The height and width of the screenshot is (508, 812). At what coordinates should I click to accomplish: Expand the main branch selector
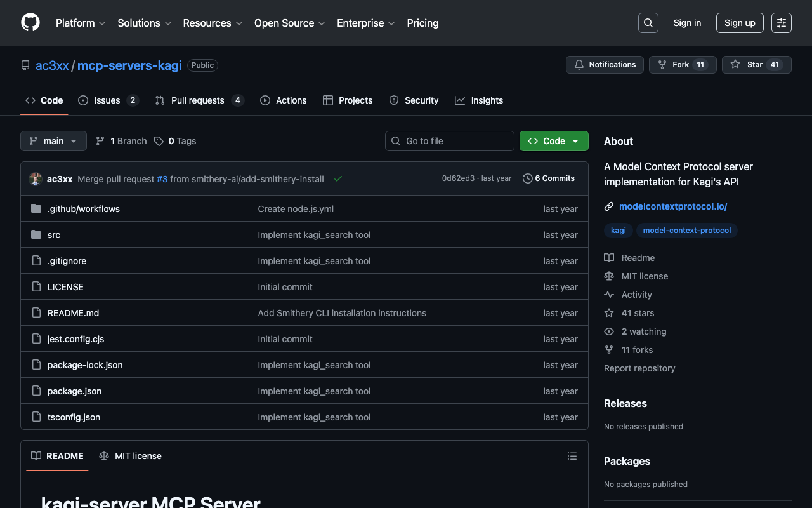coord(53,141)
